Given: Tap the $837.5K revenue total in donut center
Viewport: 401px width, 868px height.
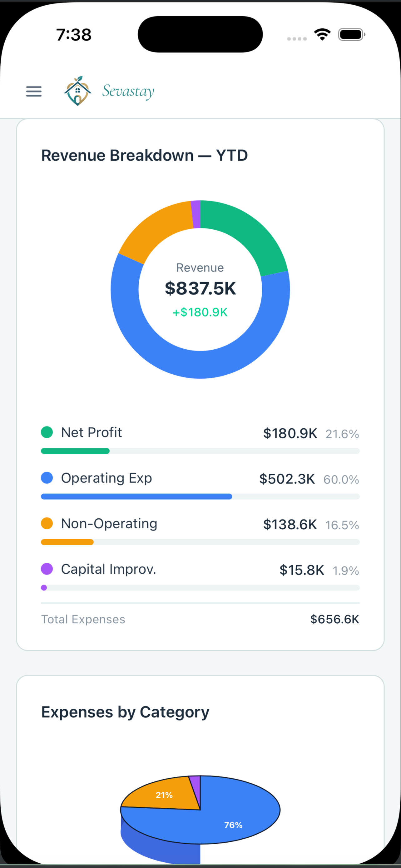Looking at the screenshot, I should point(200,288).
